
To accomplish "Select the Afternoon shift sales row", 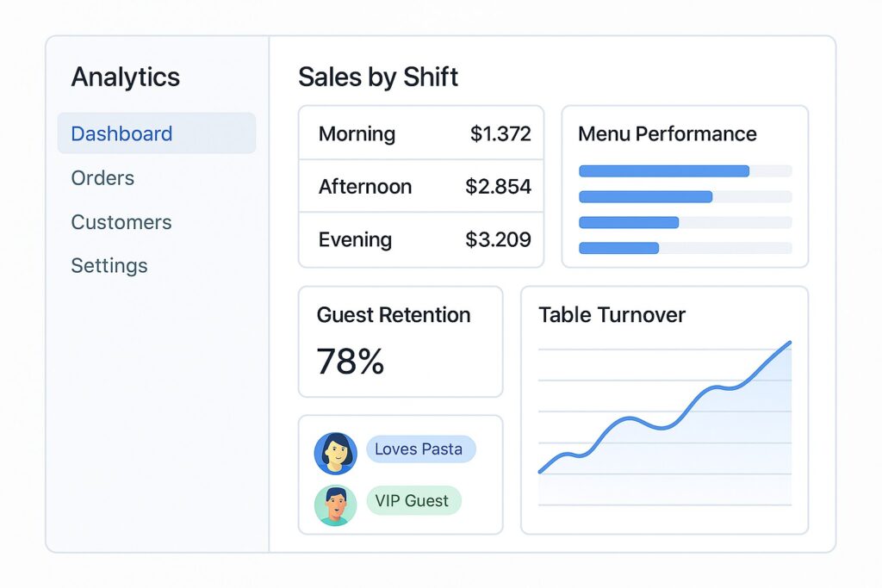I will pos(421,187).
